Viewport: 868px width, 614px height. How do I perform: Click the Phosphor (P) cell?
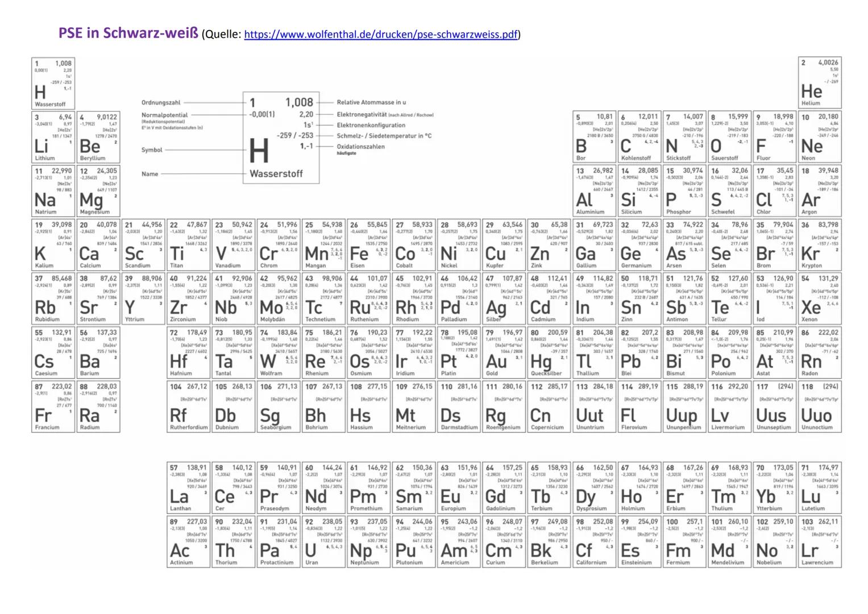click(684, 191)
